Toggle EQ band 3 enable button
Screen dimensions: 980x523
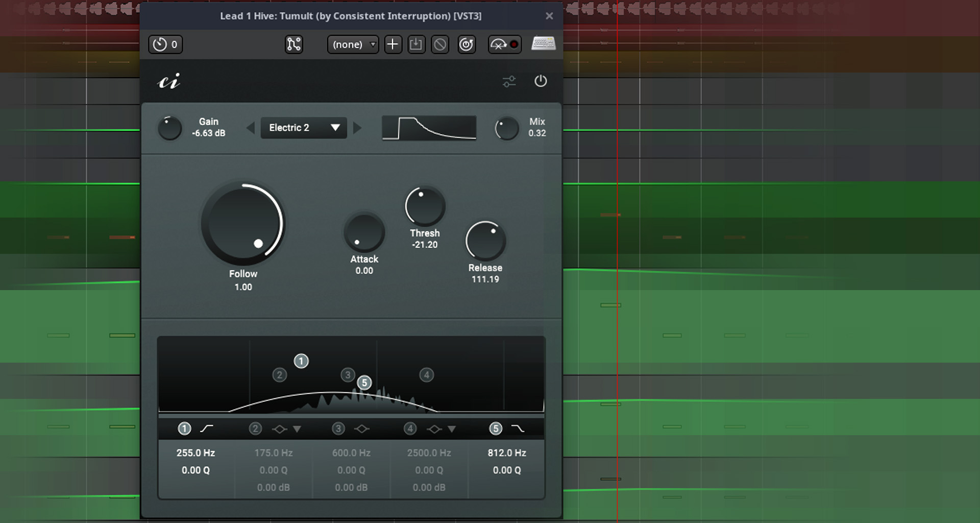[x=338, y=429]
